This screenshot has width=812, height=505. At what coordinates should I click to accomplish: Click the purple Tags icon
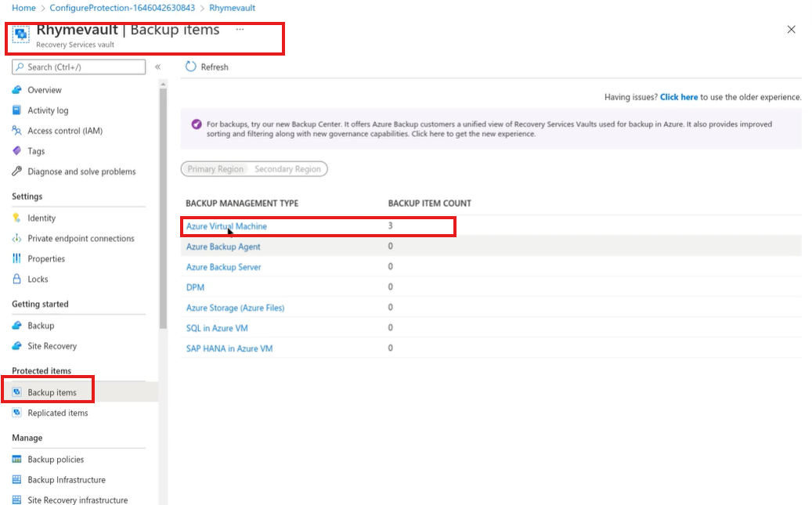click(x=17, y=151)
